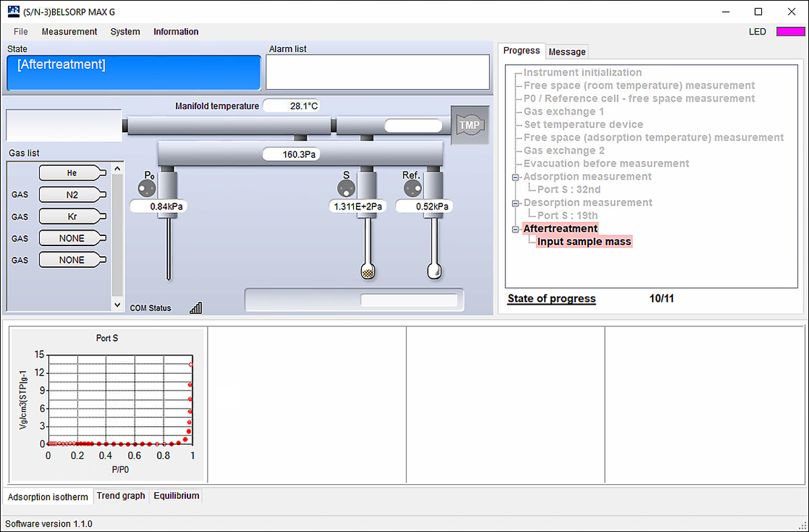Click the Port S sample cell bulb
Screen dimensions: 809x532
click(x=367, y=271)
